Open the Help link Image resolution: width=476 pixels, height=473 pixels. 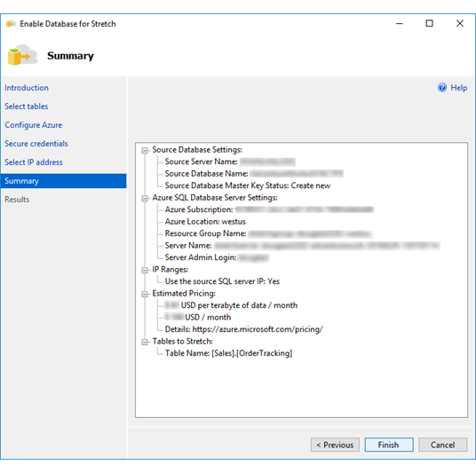tap(459, 88)
